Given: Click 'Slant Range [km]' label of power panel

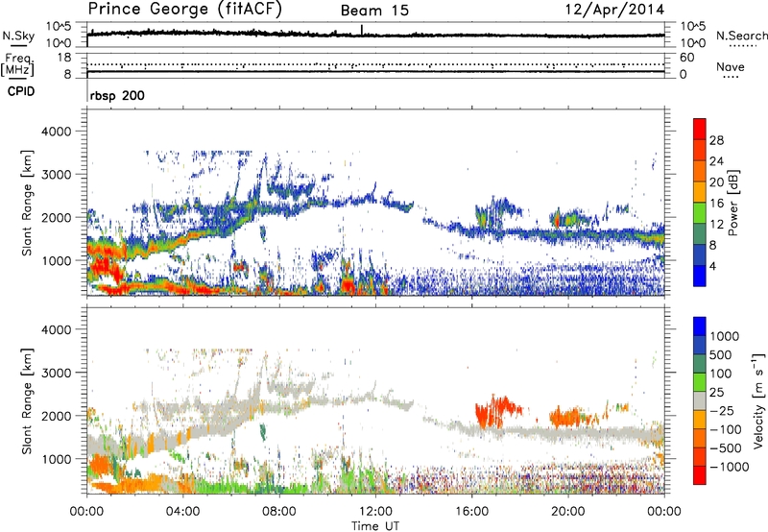Looking at the screenshot, I should coord(27,203).
